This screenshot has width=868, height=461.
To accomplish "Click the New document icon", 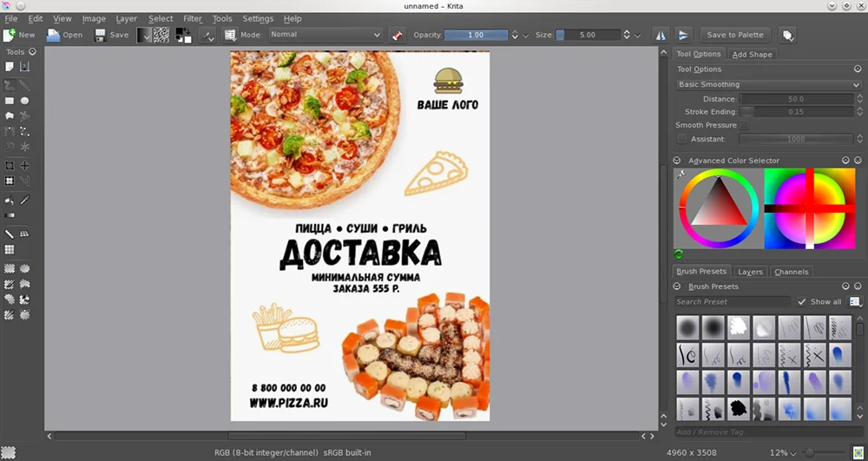I will tap(10, 36).
